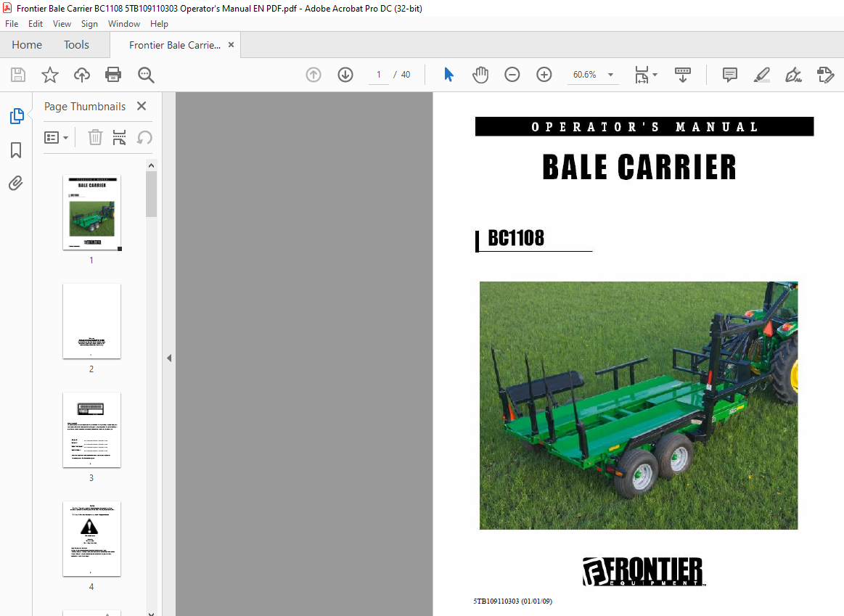The width and height of the screenshot is (844, 616).
Task: Click the Save file icon
Action: point(18,75)
